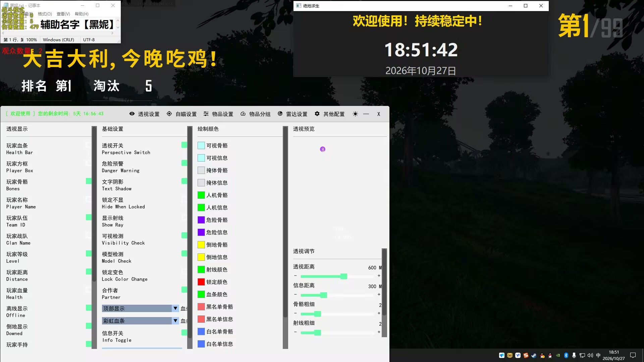Toggle 玩家骨骼 Bones switch
Image resolution: width=644 pixels, height=362 pixels.
[x=89, y=181]
